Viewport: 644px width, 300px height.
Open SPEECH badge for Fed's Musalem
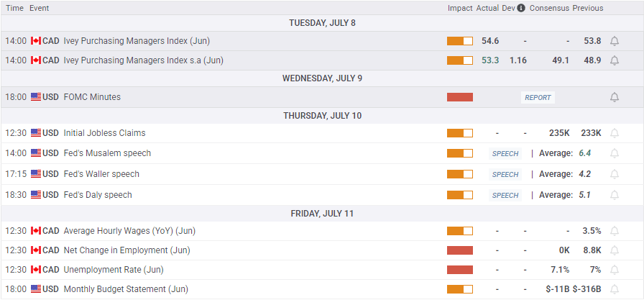pyautogui.click(x=505, y=153)
